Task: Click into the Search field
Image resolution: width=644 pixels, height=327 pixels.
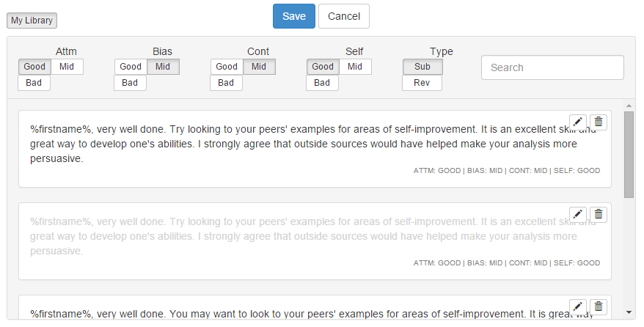Action: (x=552, y=67)
